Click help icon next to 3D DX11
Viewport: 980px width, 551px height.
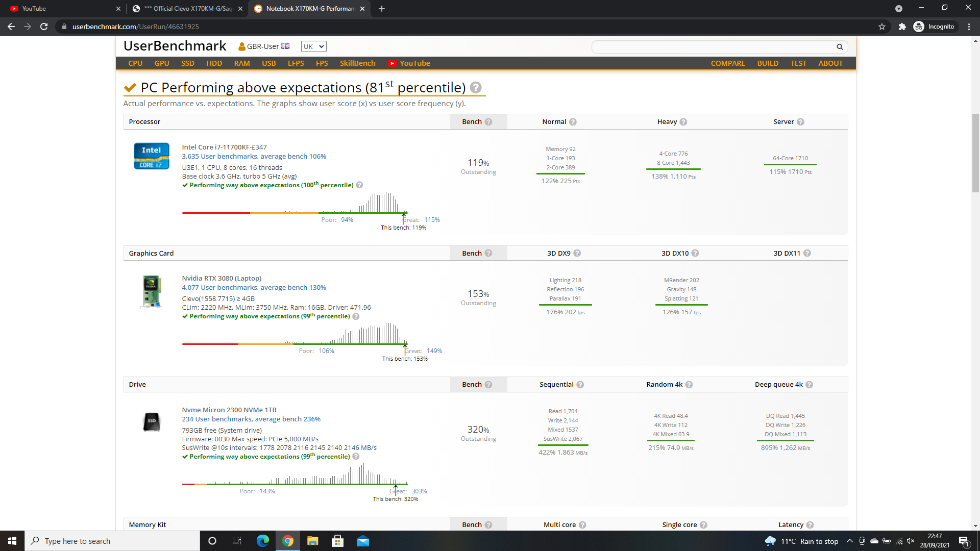coord(807,254)
